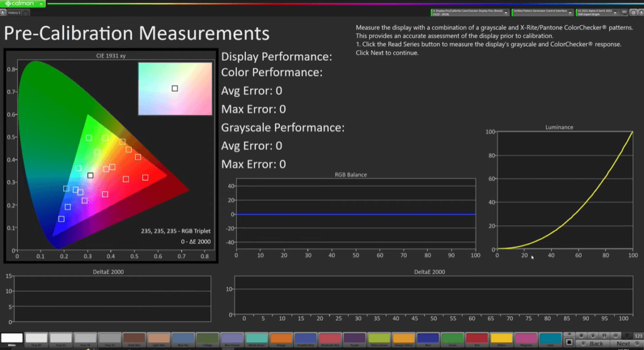644x350 pixels.
Task: Click the 'Grayscale Performance:' label
Action: (x=282, y=128)
